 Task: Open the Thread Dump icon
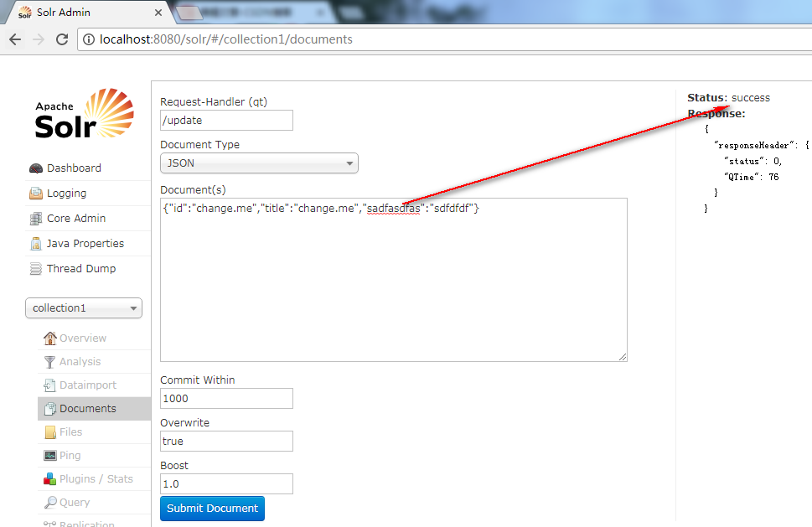point(36,269)
